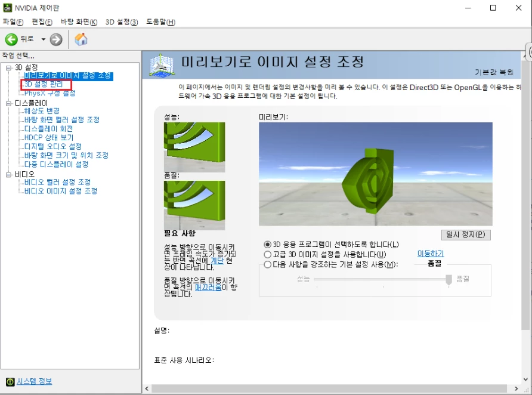Collapse the 비디오 tree node
532x395 pixels.
coord(8,174)
